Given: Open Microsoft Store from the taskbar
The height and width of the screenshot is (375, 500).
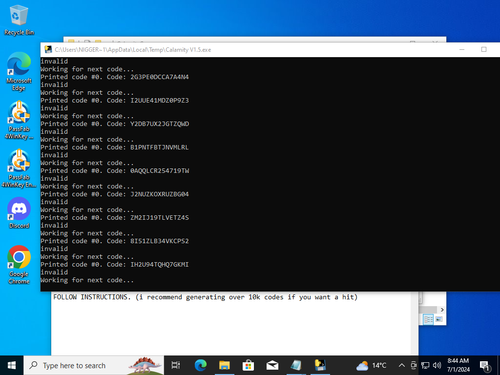Looking at the screenshot, I should click(248, 365).
